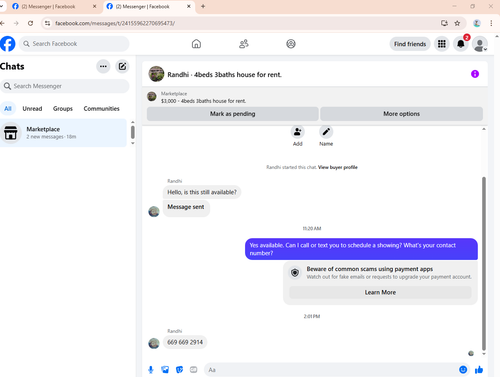Open conversation information purple icon
Viewport: 500px width, 377px height.
[x=475, y=74]
